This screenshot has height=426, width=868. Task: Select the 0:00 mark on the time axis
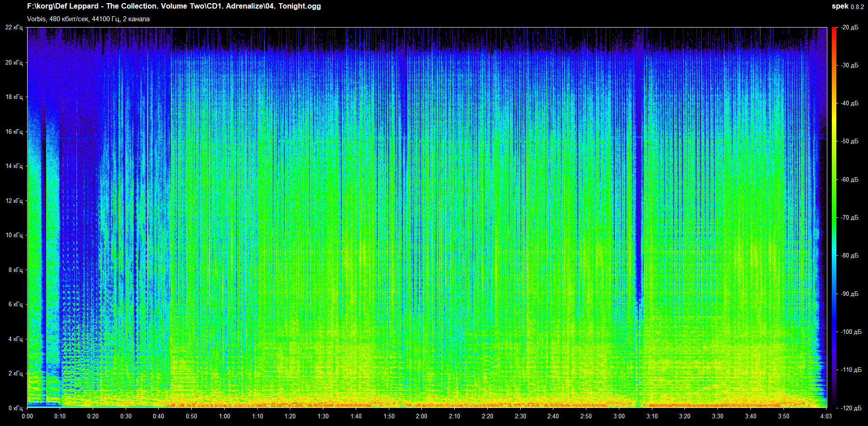[x=27, y=416]
